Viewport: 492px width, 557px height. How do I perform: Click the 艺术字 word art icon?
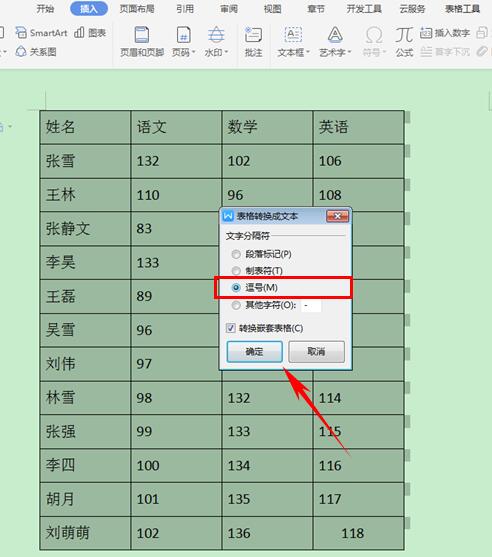pos(335,42)
